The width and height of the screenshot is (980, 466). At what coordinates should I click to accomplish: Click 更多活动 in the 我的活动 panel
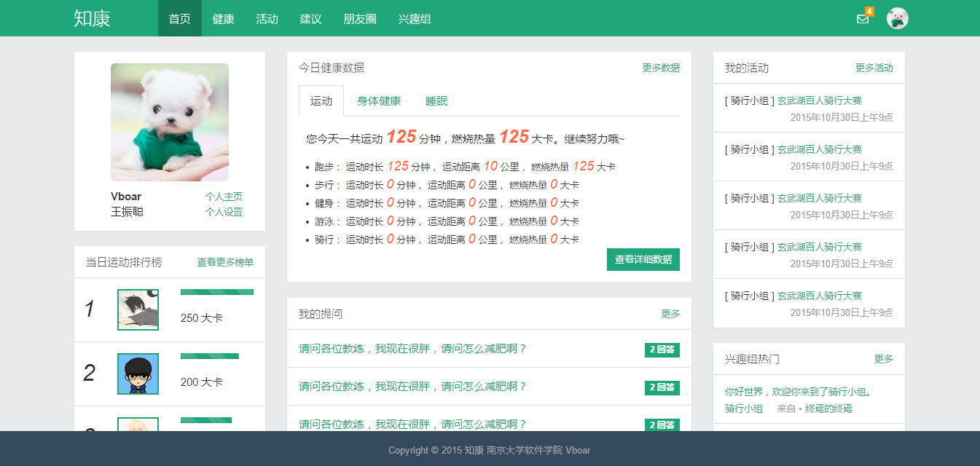click(874, 68)
